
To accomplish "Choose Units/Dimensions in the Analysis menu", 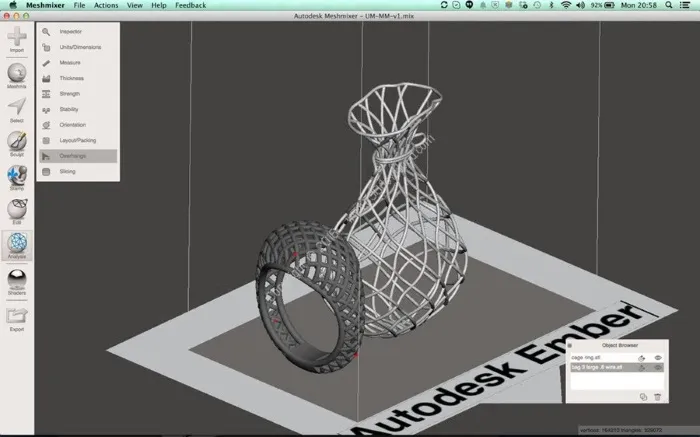I will pyautogui.click(x=78, y=47).
